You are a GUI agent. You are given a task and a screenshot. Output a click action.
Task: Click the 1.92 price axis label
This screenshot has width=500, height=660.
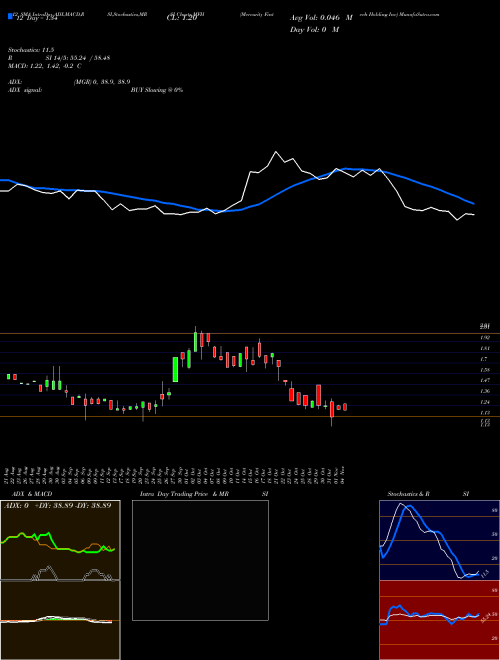pos(483,338)
